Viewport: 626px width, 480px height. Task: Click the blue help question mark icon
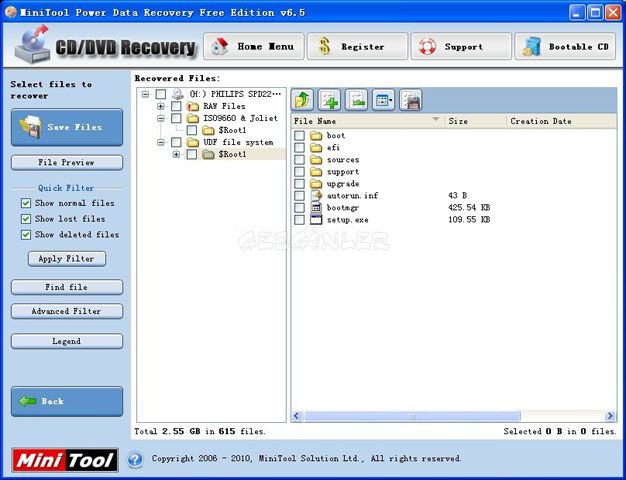pyautogui.click(x=135, y=459)
